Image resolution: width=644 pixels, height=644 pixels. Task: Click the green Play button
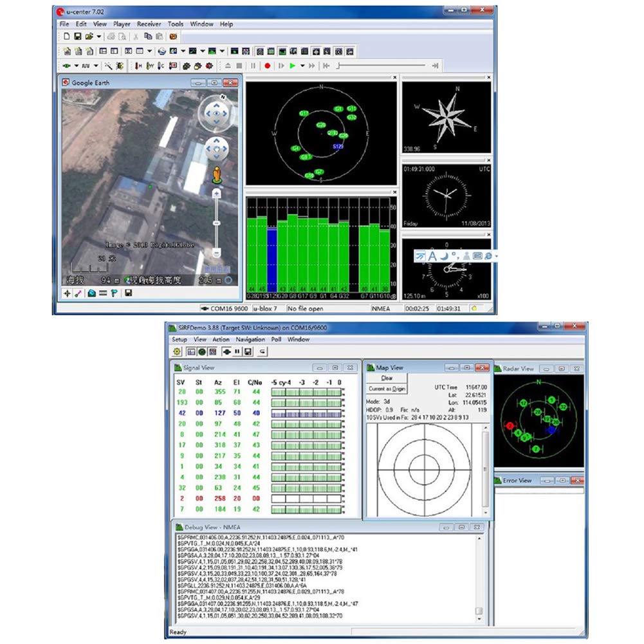[292, 66]
